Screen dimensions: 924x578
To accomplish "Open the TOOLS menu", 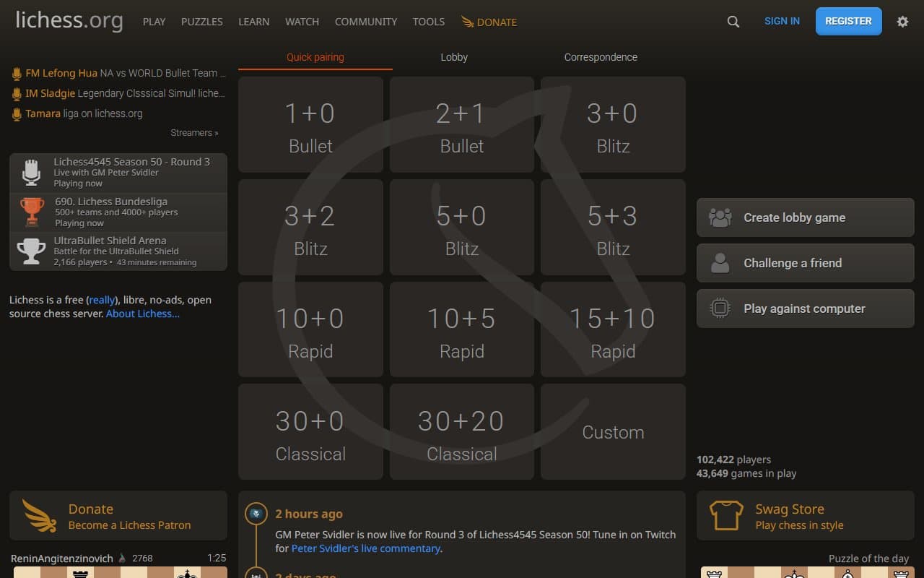I will point(429,22).
